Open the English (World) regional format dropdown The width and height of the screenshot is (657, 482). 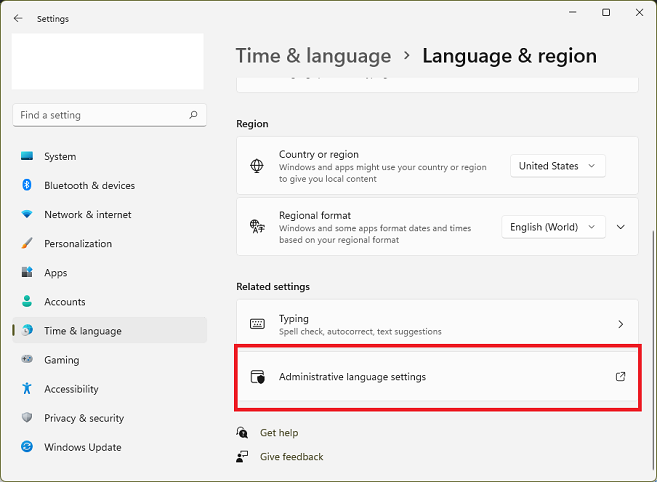pos(553,227)
